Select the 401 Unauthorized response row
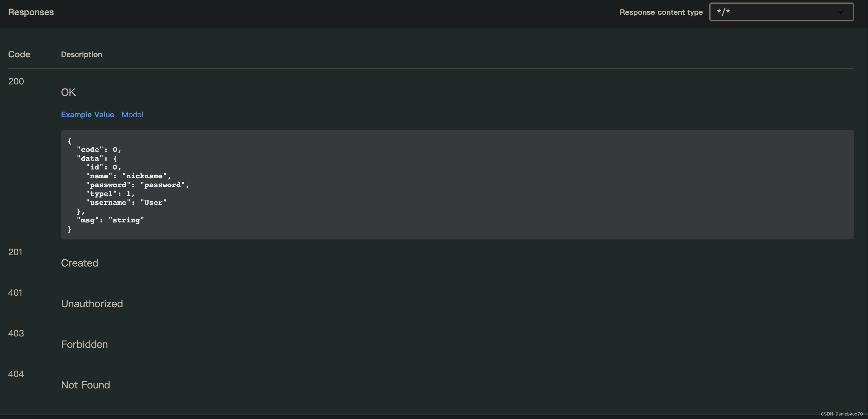Viewport: 868px width, 419px height. 15,293
